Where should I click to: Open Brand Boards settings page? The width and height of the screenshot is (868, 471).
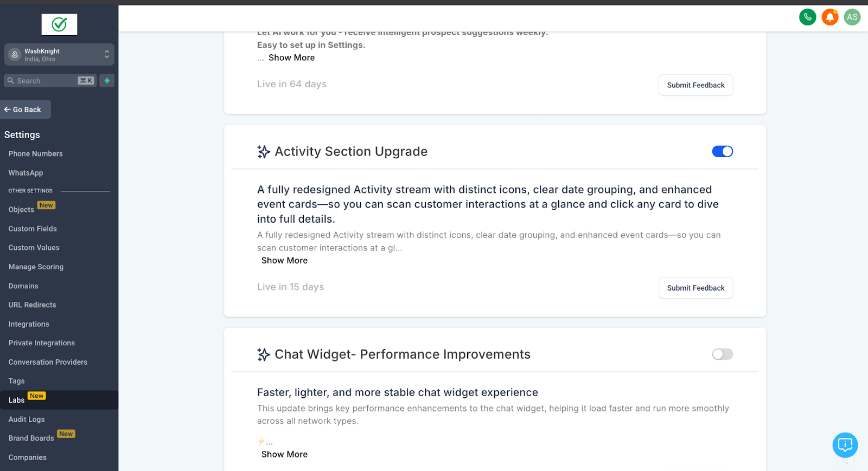tap(31, 438)
